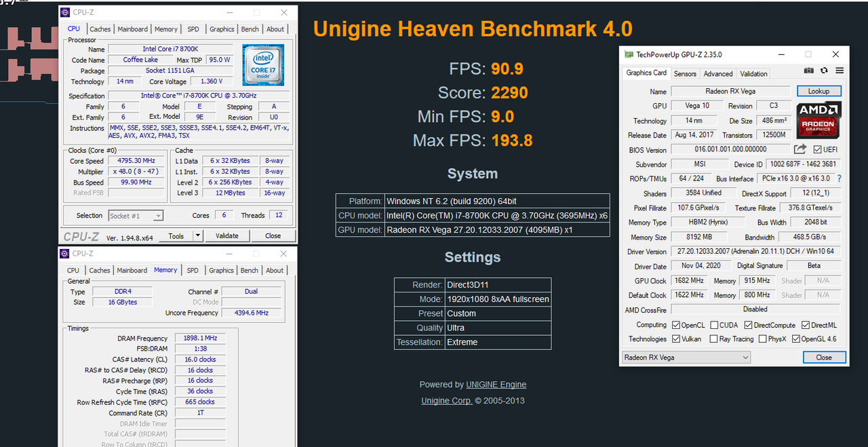Open the Radeon RX Vega GPU selector dropdown
The height and width of the screenshot is (447, 868).
tap(686, 357)
